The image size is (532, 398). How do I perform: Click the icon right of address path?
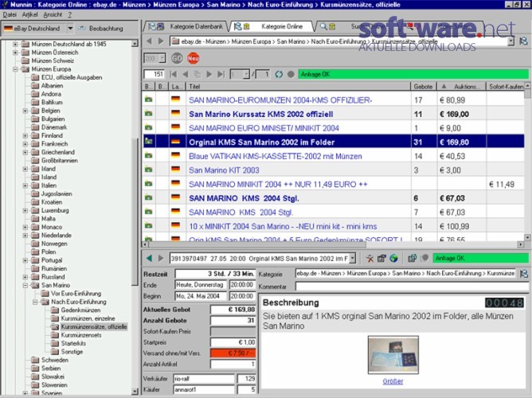tap(523, 41)
